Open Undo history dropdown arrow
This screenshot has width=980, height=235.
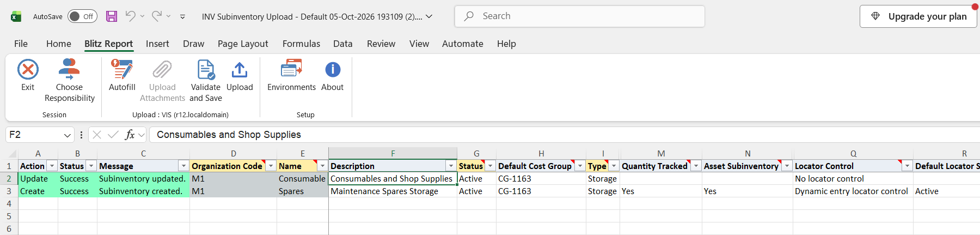point(142,16)
